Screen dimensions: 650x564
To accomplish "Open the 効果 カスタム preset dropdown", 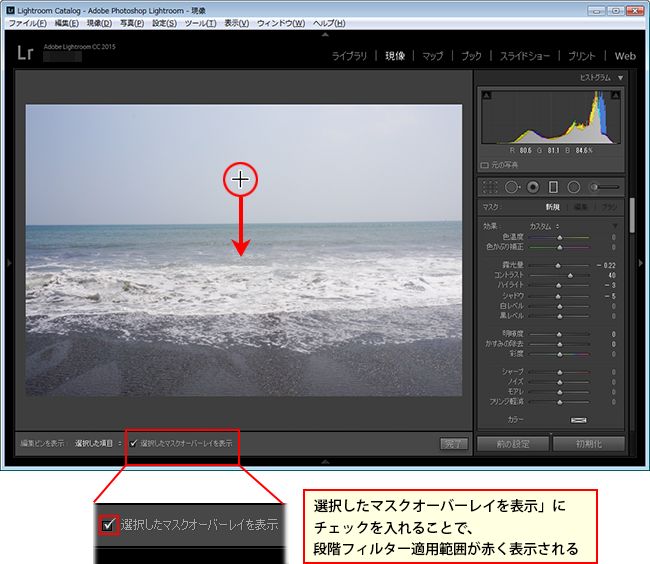I will (x=544, y=226).
